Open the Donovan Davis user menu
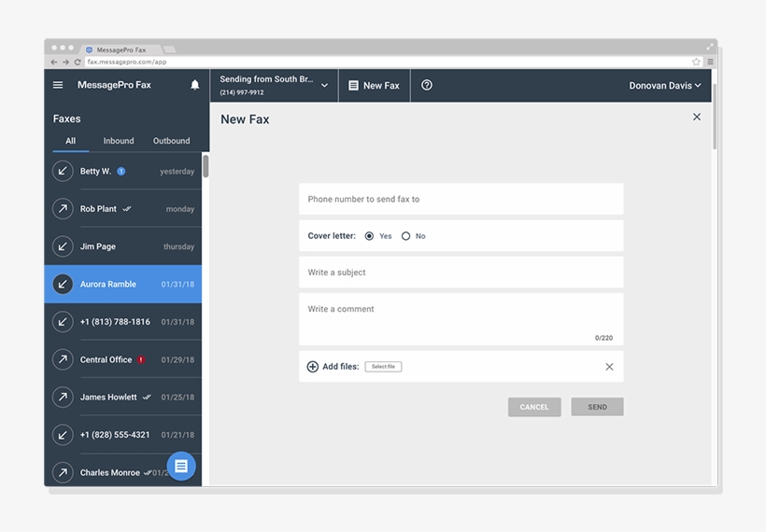This screenshot has height=532, width=766. click(664, 85)
